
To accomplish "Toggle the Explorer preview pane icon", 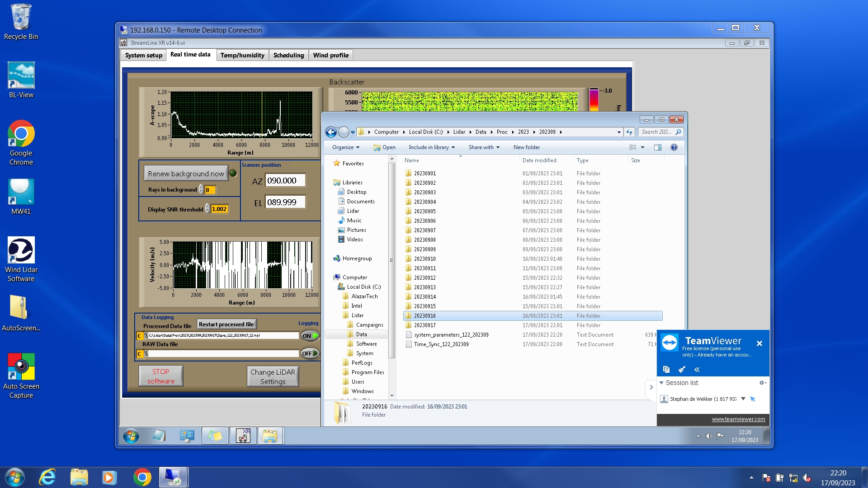I will [657, 147].
